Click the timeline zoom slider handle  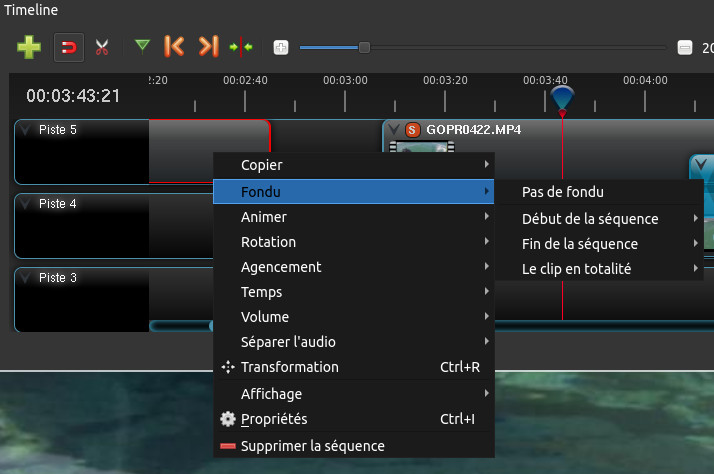364,47
